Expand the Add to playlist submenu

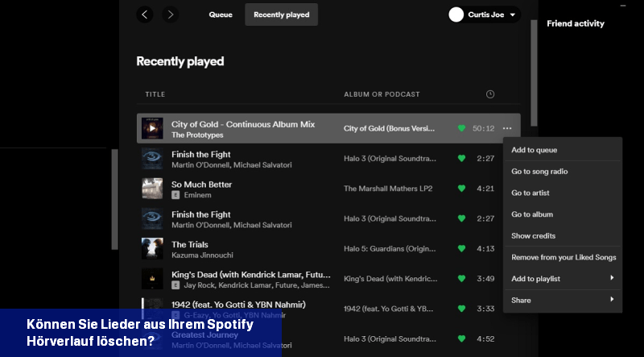point(563,279)
